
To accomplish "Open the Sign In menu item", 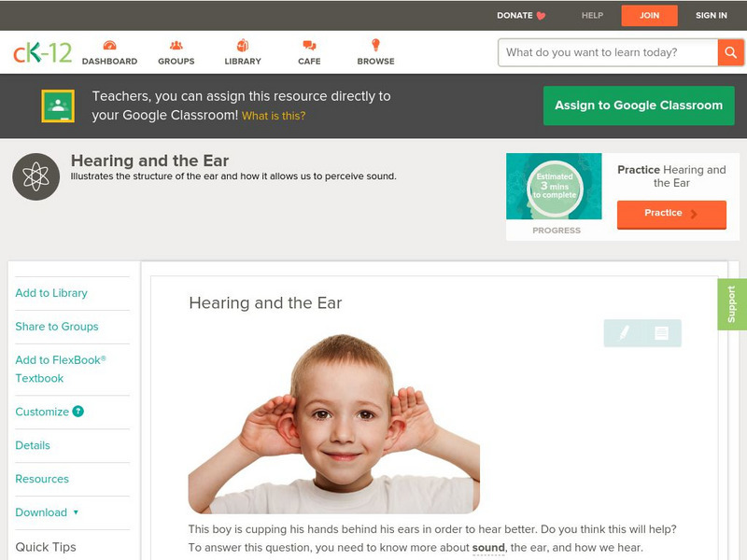I will click(x=712, y=15).
